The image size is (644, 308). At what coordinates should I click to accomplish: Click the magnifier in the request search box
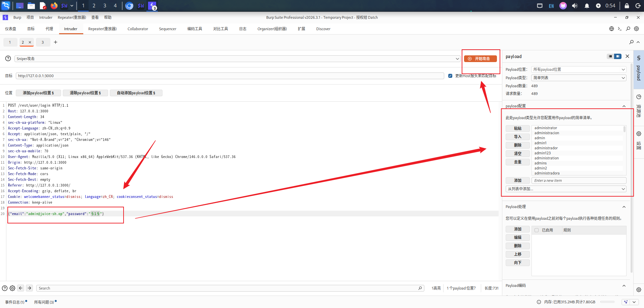pyautogui.click(x=420, y=288)
